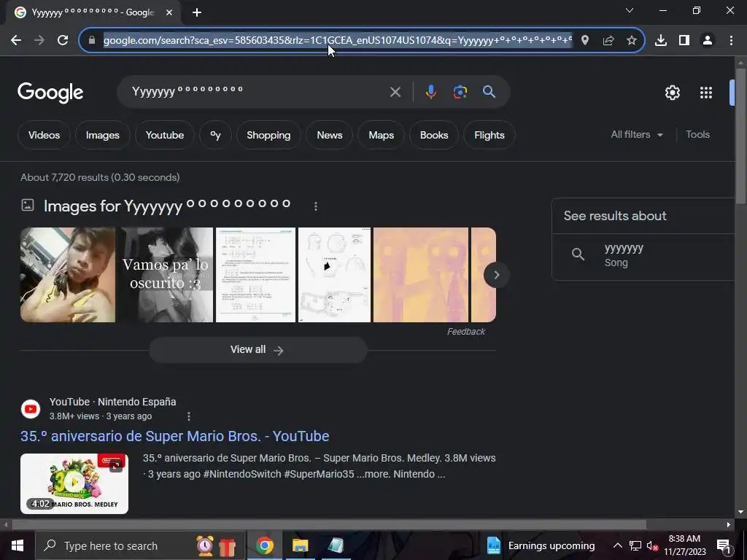
Task: Open 'Vamos pa' lo oscurito' image
Action: pos(166,275)
